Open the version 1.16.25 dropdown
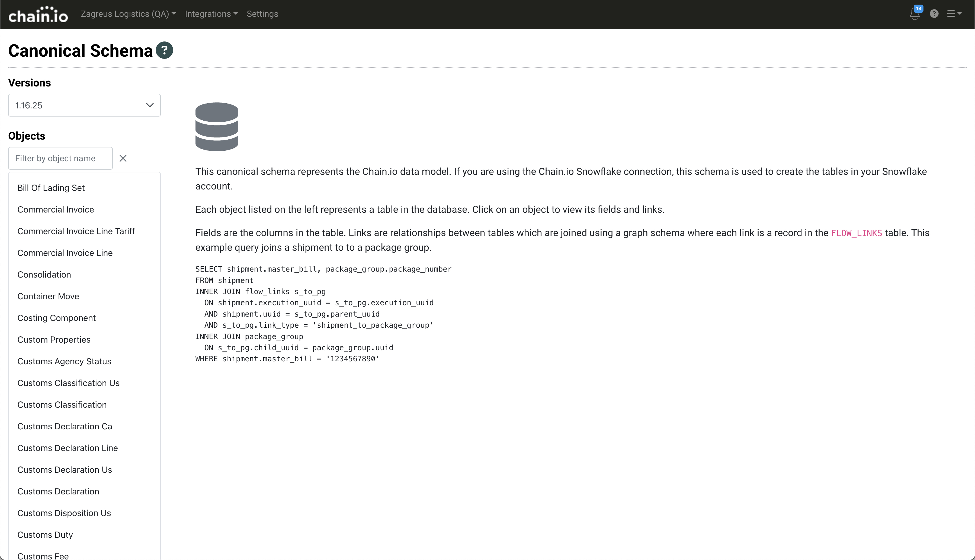975x560 pixels. [84, 105]
